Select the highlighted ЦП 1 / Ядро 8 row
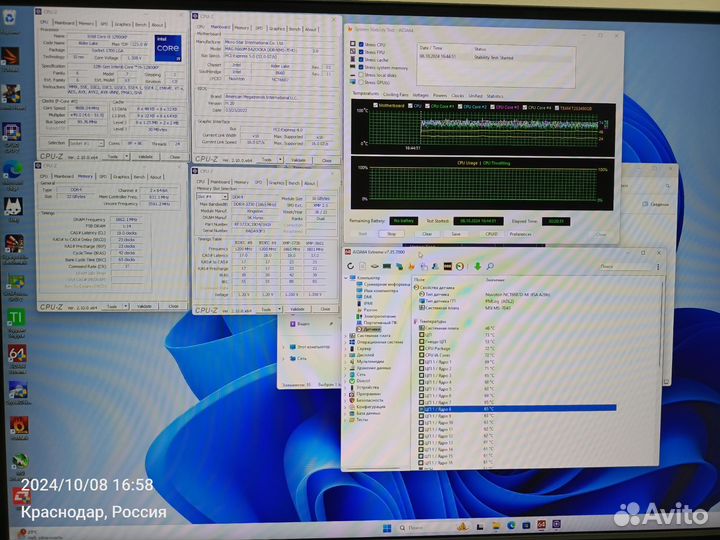Screen dimensions: 720x540 pos(517,409)
